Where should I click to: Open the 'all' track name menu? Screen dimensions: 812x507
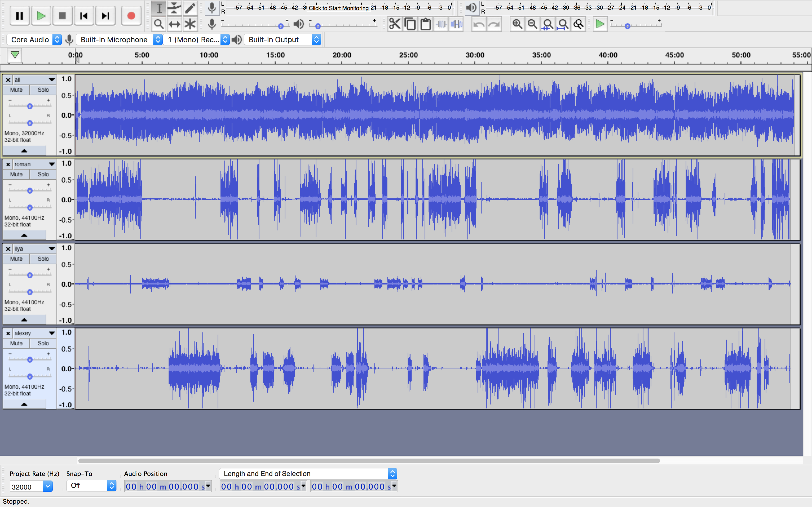pyautogui.click(x=34, y=80)
